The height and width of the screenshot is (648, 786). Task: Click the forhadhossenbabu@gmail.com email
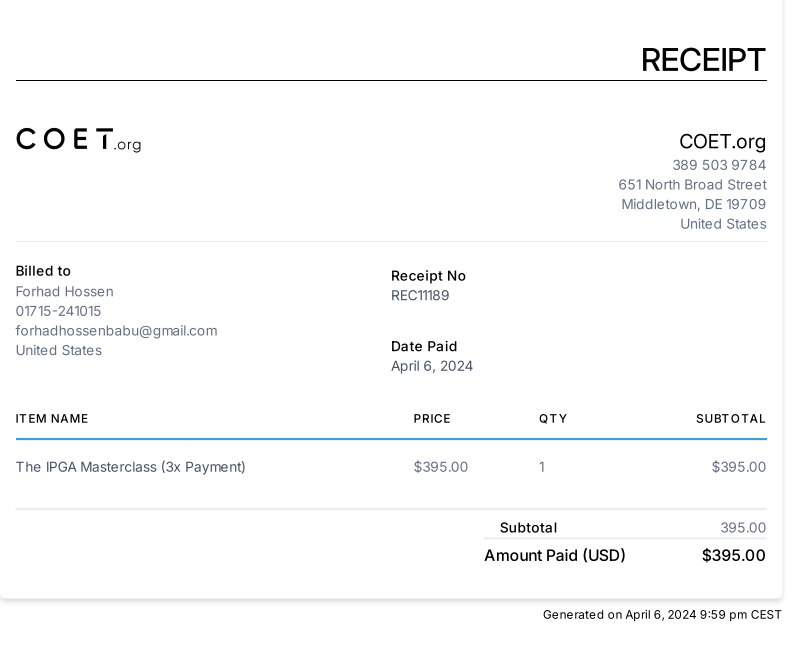point(116,331)
